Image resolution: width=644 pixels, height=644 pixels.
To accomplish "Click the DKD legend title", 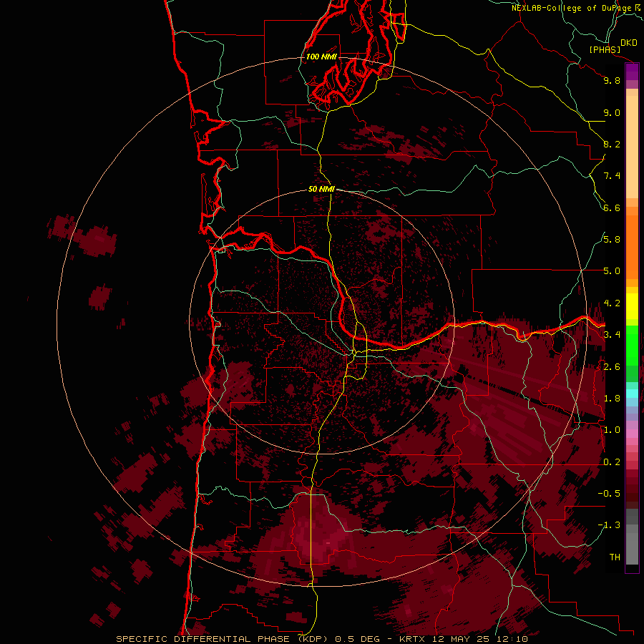I will coord(628,42).
